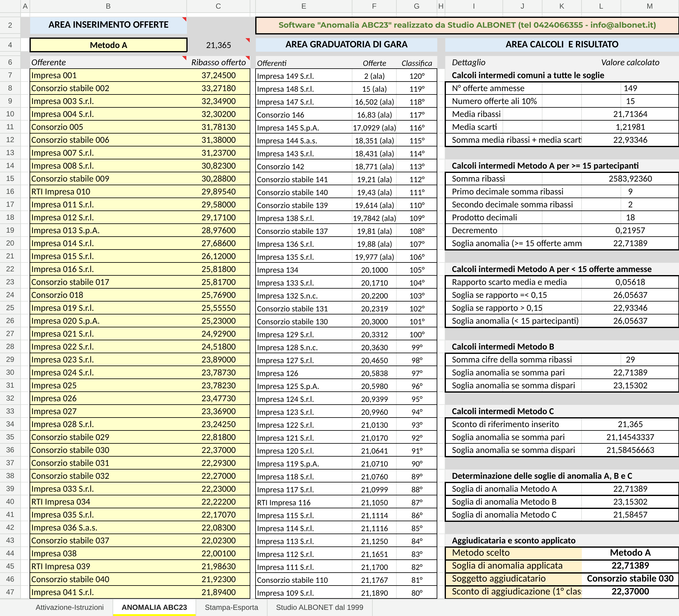
Task: Click the ribasso value 33,27180
Action: (219, 88)
